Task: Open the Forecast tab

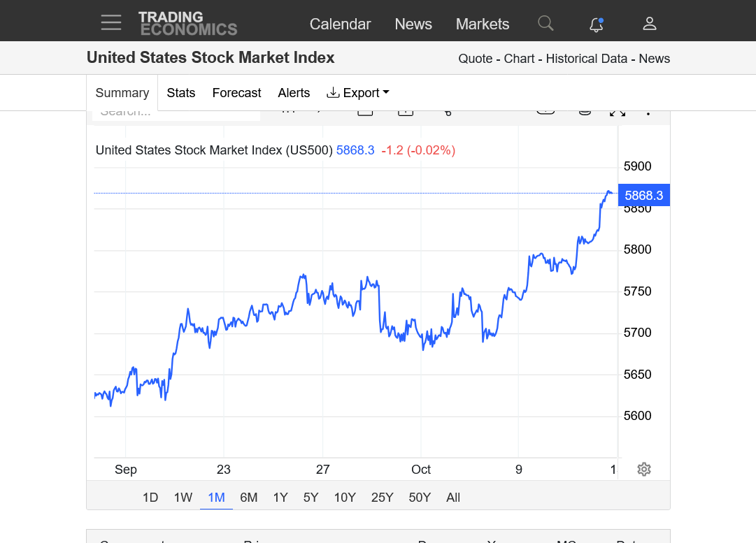Action: click(236, 92)
